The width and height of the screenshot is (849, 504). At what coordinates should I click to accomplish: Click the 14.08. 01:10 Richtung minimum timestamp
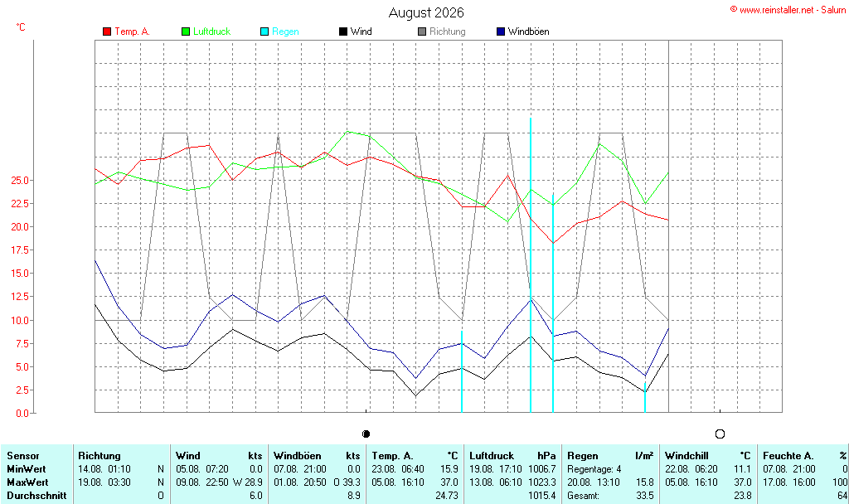click(x=104, y=469)
